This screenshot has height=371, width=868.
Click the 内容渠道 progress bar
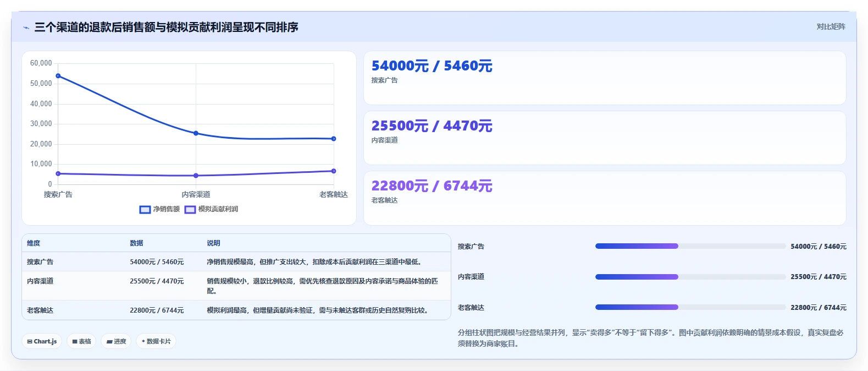(x=690, y=277)
